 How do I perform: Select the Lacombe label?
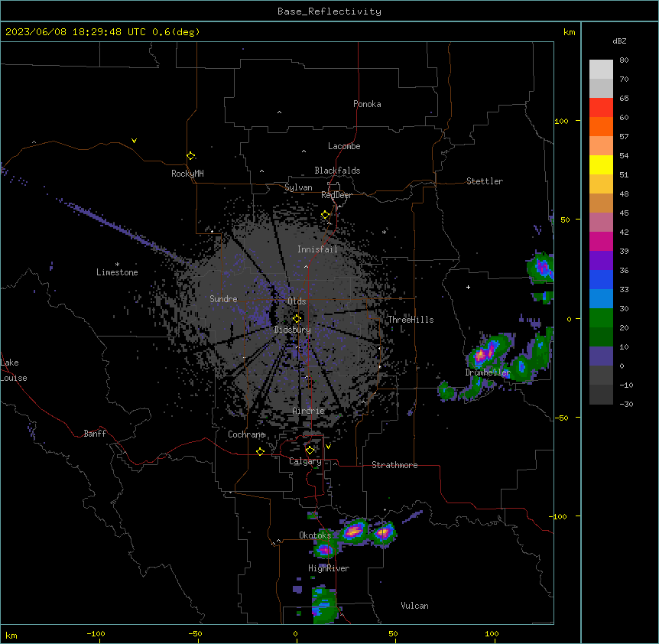tap(344, 146)
